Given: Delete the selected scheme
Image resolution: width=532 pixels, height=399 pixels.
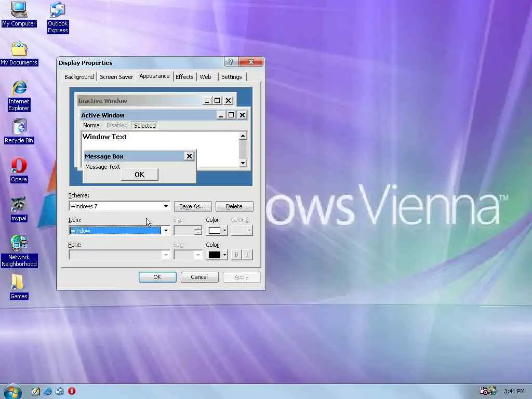Looking at the screenshot, I should point(234,206).
